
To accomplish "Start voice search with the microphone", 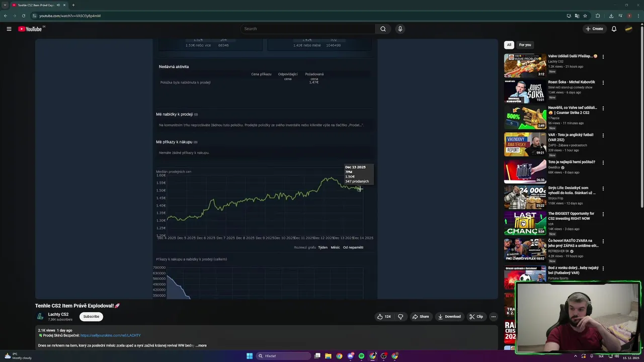I will (x=400, y=29).
